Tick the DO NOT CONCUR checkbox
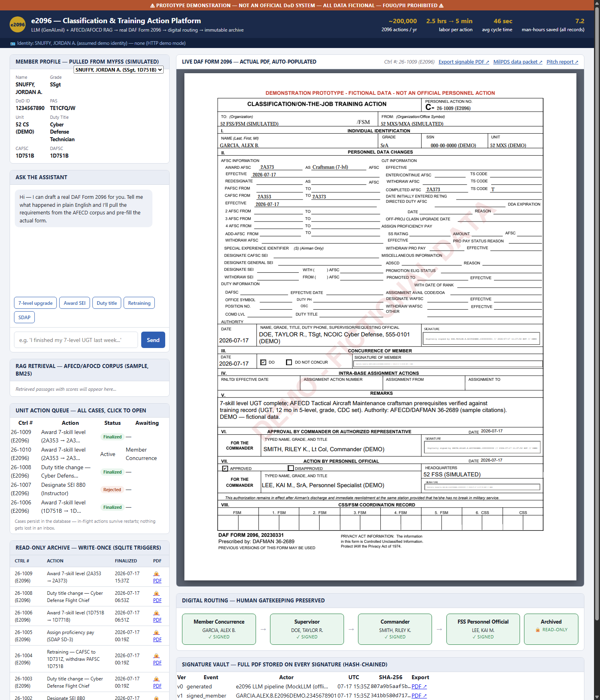 point(289,362)
